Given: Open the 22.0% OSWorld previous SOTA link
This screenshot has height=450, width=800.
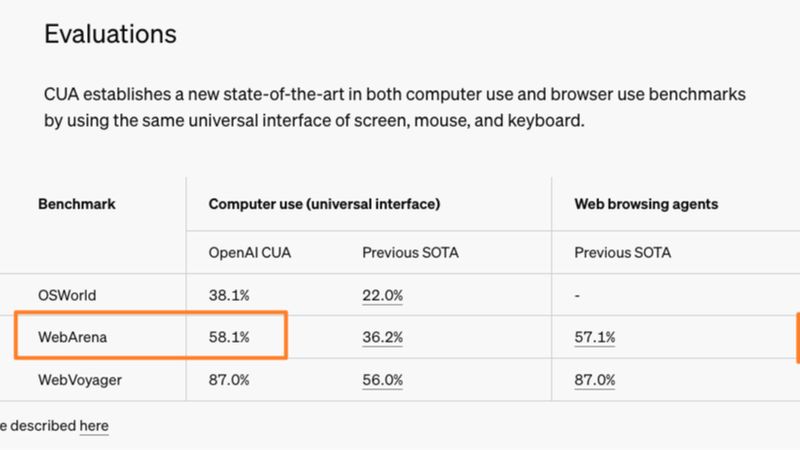Looking at the screenshot, I should pyautogui.click(x=383, y=295).
